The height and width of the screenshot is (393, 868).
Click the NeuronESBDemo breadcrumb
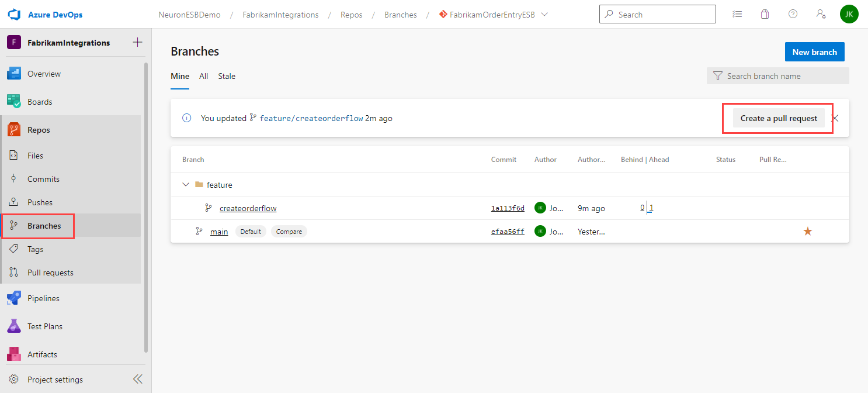189,15
